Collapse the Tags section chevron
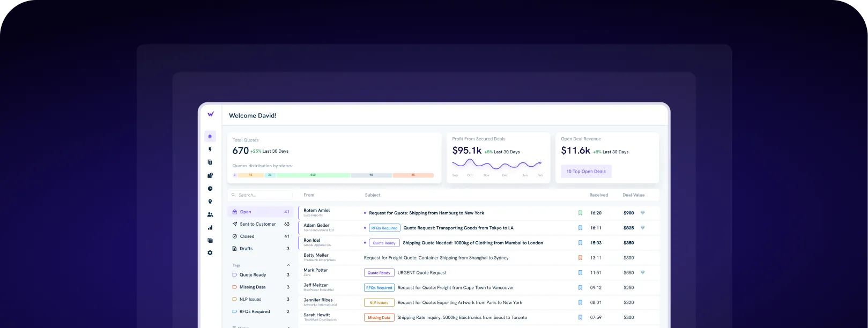This screenshot has height=328, width=868. coord(288,265)
